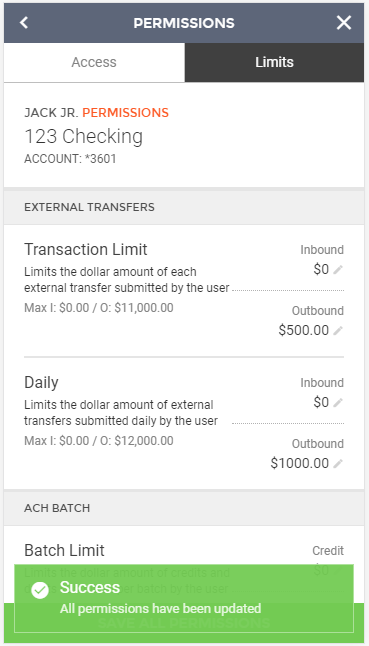
Task: Close the Permissions panel with X icon
Action: click(x=344, y=23)
